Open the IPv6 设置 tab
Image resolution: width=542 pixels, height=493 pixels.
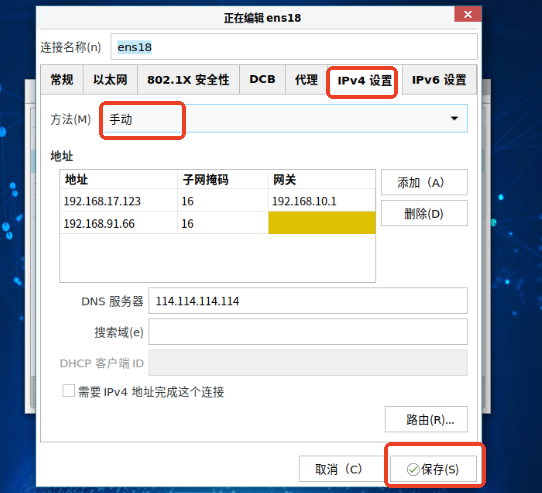point(439,80)
